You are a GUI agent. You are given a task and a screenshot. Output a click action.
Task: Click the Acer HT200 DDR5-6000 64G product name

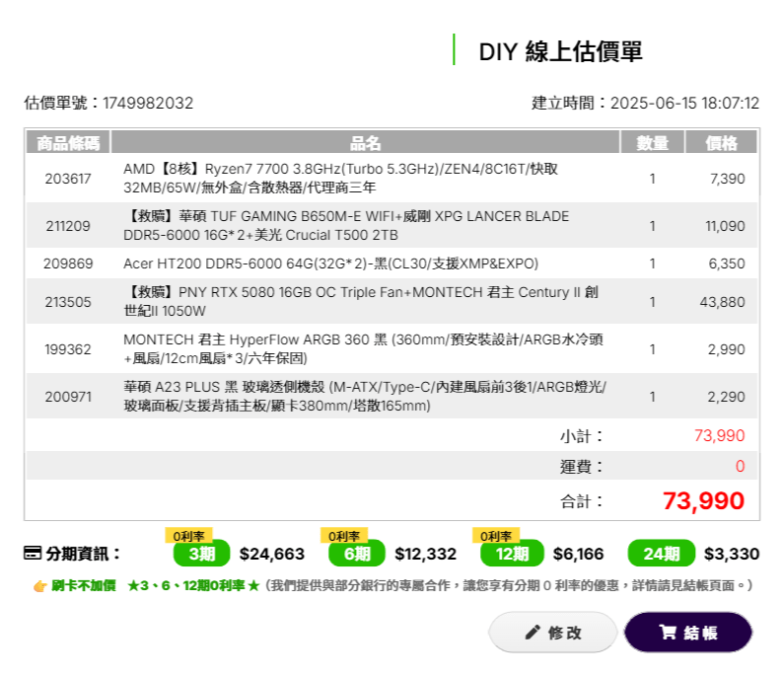(x=330, y=263)
